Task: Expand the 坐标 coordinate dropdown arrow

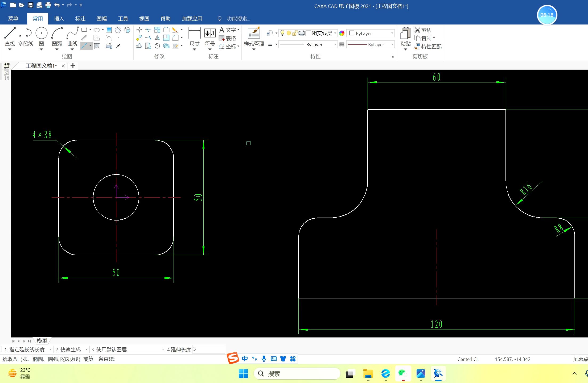Action: click(238, 46)
